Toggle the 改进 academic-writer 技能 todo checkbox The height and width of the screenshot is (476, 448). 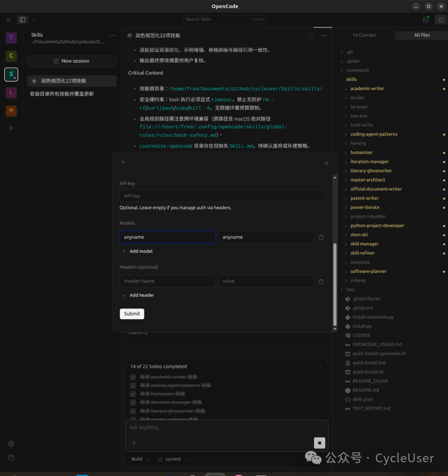point(133,377)
